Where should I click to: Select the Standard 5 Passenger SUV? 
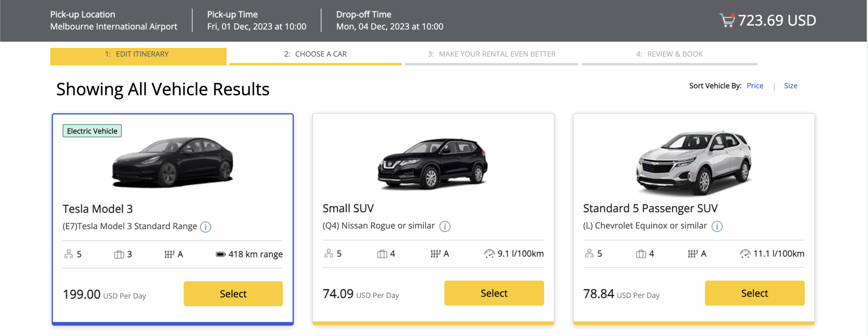click(x=754, y=293)
